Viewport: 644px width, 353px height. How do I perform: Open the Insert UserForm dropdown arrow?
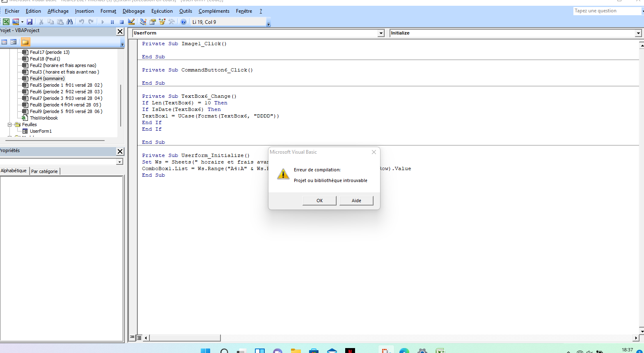(x=22, y=22)
